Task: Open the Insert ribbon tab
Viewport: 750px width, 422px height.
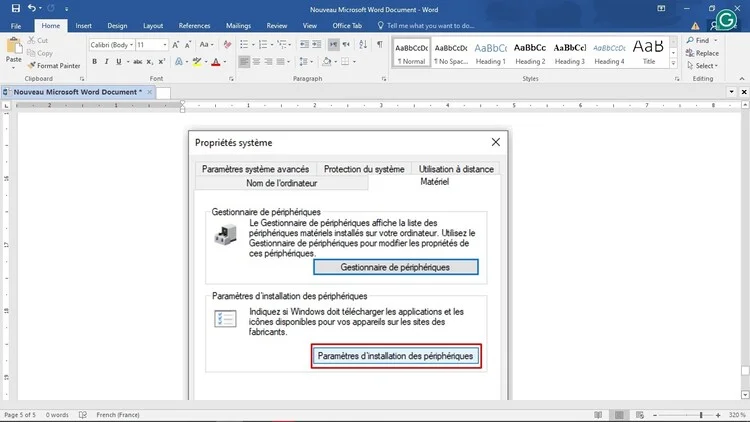Action: tap(83, 25)
